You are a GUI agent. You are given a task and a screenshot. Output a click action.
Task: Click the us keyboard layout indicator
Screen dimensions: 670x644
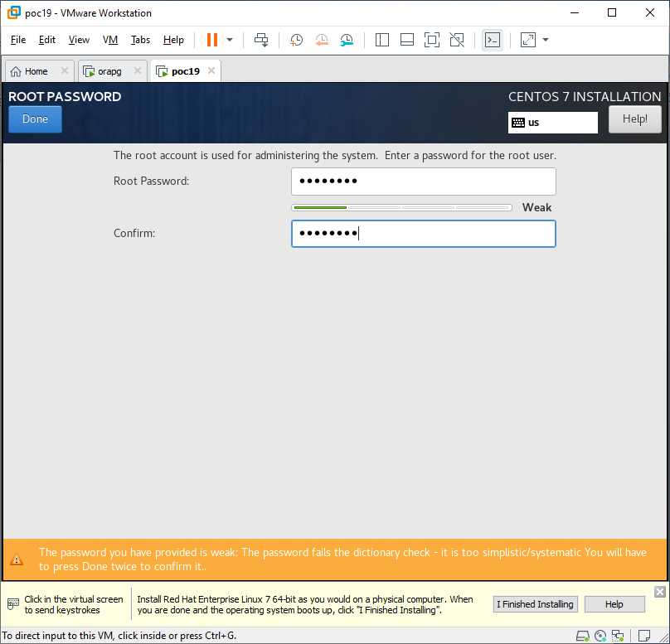tap(552, 123)
